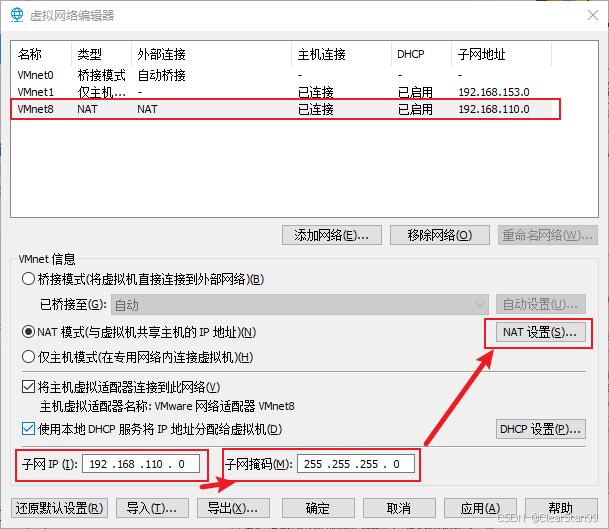This screenshot has width=609, height=529.
Task: Toggle 将主机虚拟适配器连接到此网络 checkbox
Action: [28, 387]
